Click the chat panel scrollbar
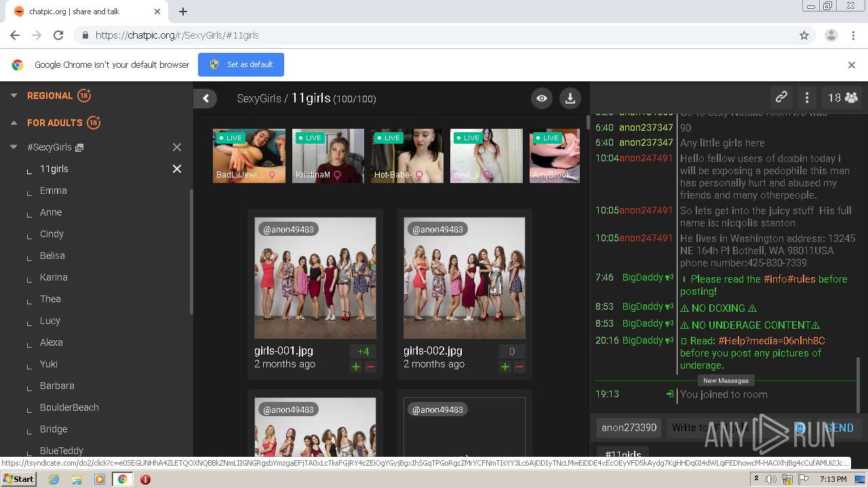Screen dimensions: 868x488 click(858, 384)
